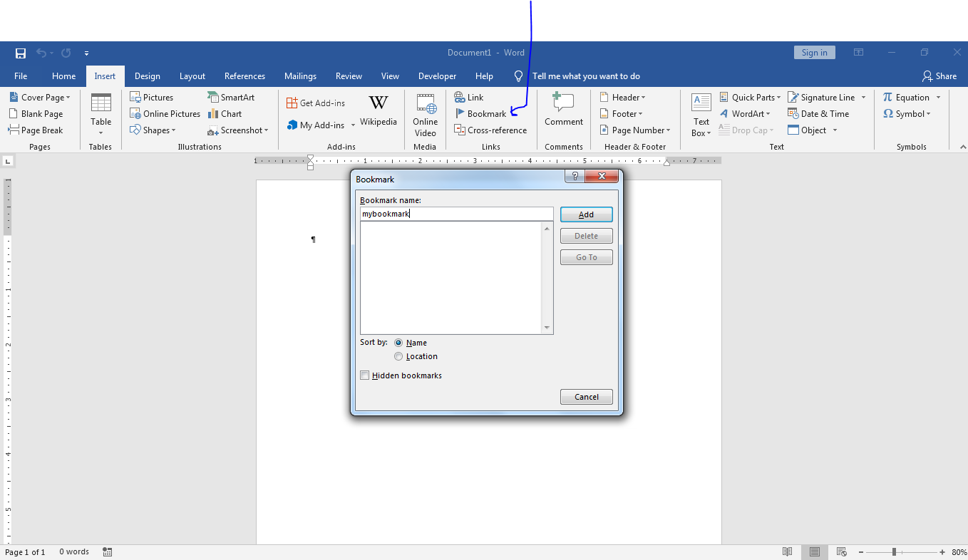Click Add to create the bookmark
This screenshot has height=560, width=968.
586,214
